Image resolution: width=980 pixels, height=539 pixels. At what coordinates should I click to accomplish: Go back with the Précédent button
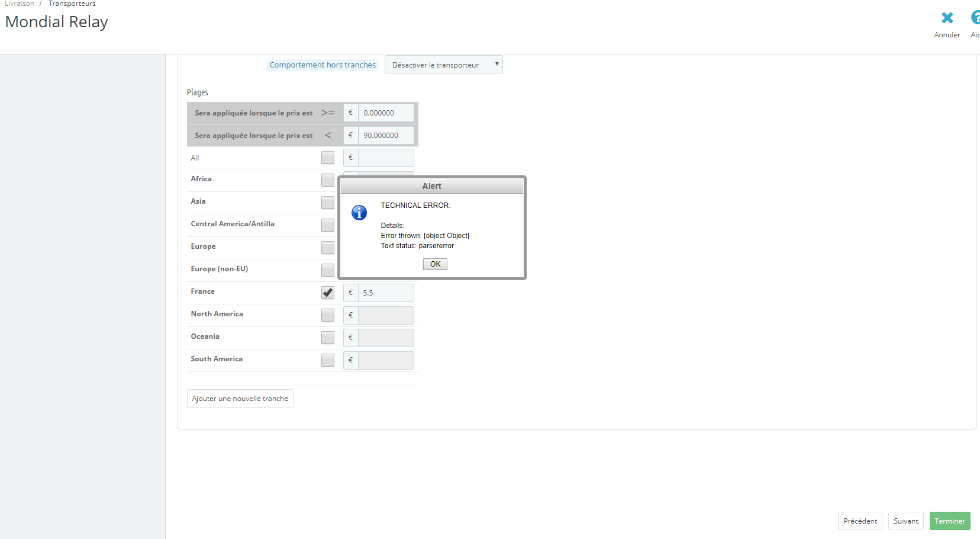[860, 521]
